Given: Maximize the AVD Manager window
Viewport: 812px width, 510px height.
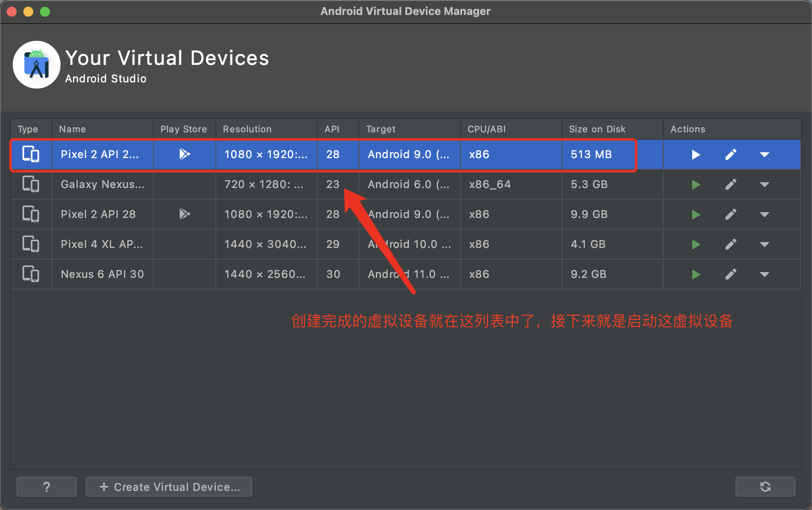Looking at the screenshot, I should click(45, 12).
